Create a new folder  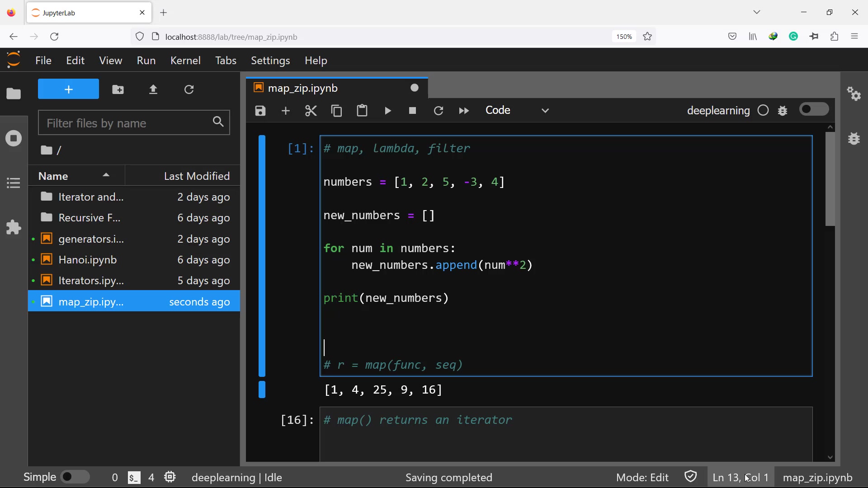click(118, 89)
